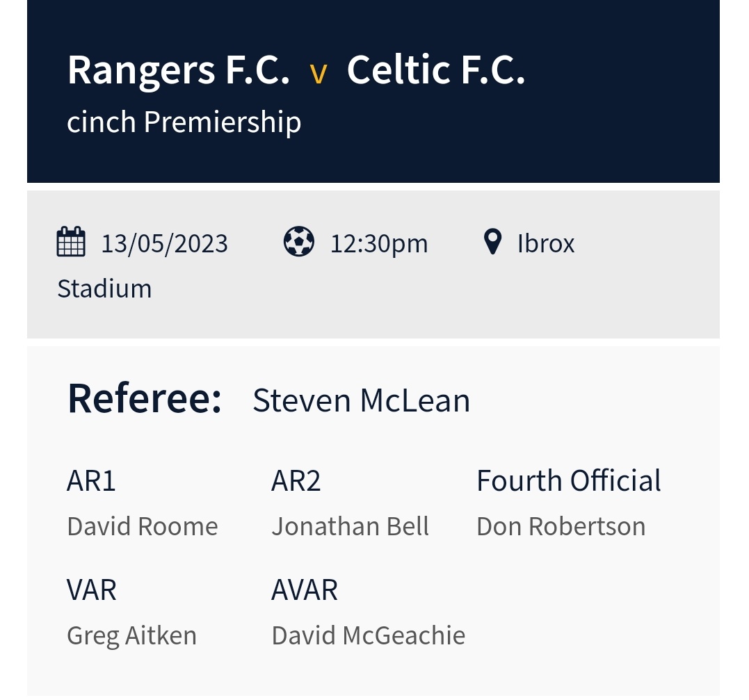
Task: Select assistant referee Jonathan Bell
Action: click(351, 526)
